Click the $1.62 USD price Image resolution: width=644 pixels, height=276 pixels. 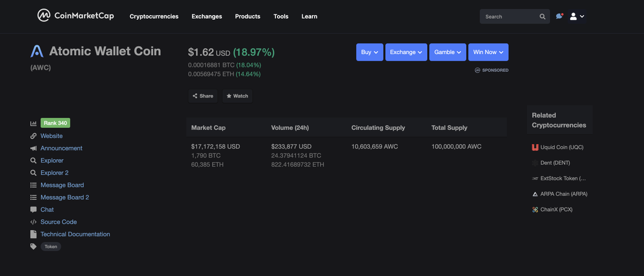click(209, 52)
